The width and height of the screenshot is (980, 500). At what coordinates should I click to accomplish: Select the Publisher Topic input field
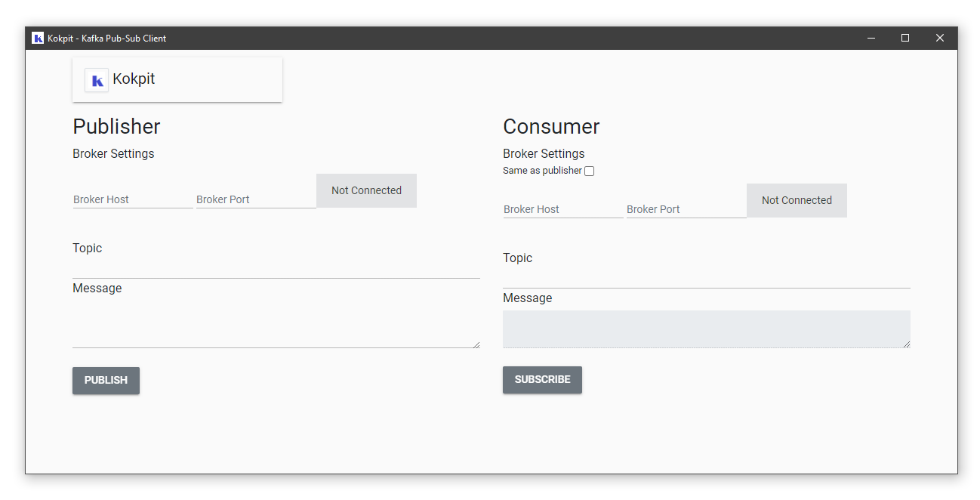276,268
